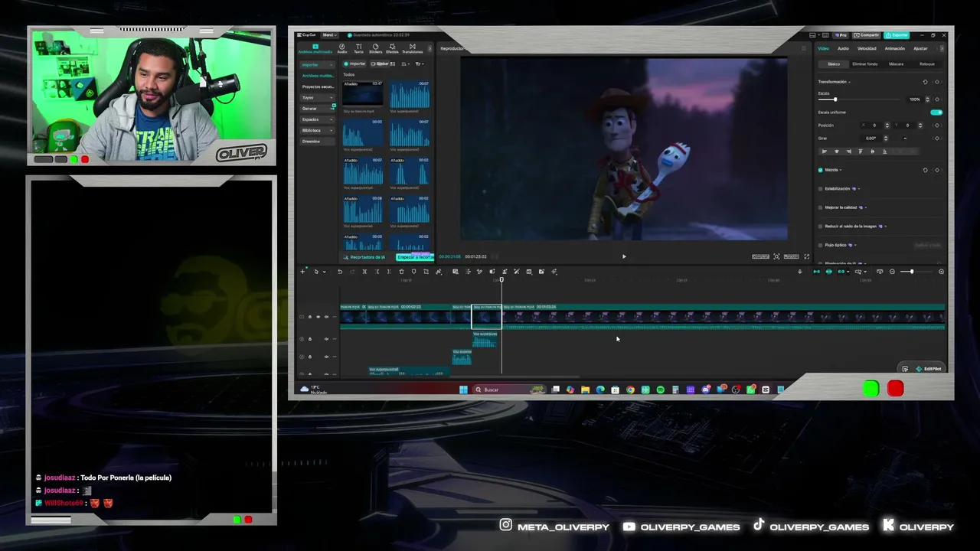980x551 pixels.
Task: Add a keyframe for Posición
Action: [x=937, y=126]
